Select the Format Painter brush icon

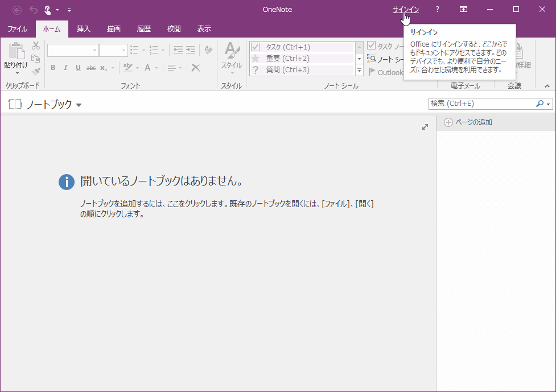35,70
